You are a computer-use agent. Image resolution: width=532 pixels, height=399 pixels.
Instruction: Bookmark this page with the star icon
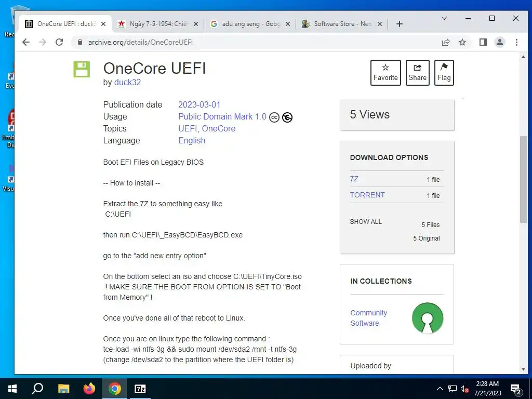[x=462, y=42]
